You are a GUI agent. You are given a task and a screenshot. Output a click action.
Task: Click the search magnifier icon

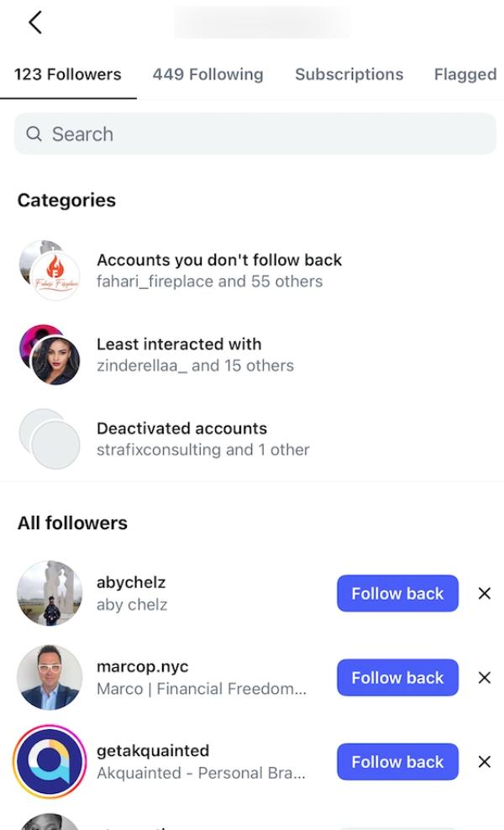tap(34, 134)
